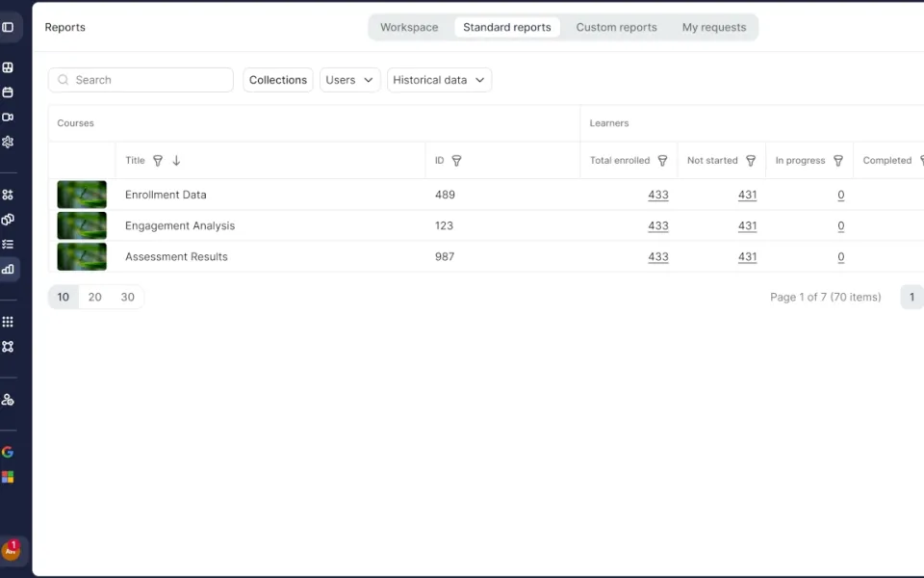
Task: Open Not started 431 for Engagement Analysis
Action: [x=747, y=225]
